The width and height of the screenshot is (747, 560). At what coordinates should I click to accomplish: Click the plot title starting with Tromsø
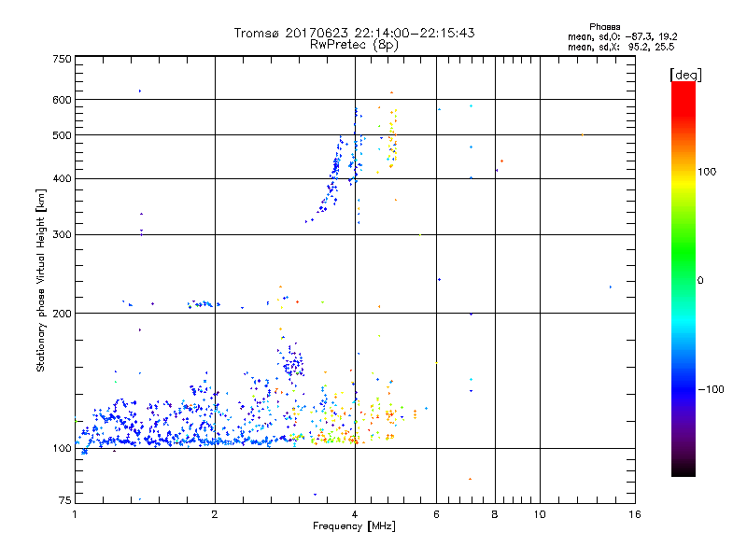tap(355, 33)
